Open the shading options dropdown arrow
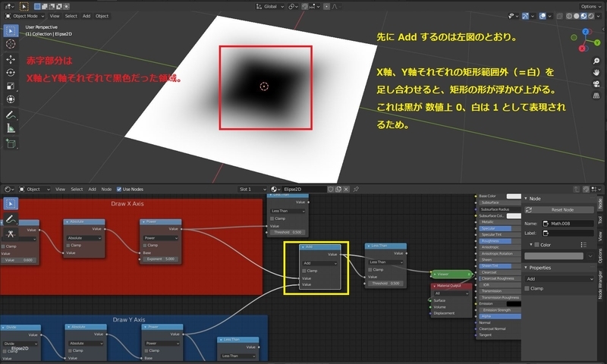 click(599, 16)
